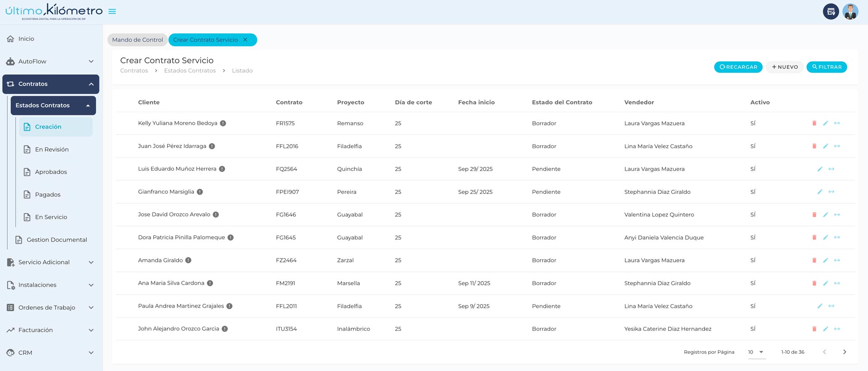Image resolution: width=868 pixels, height=371 pixels.
Task: Click the header billing notification icon
Action: tap(830, 12)
